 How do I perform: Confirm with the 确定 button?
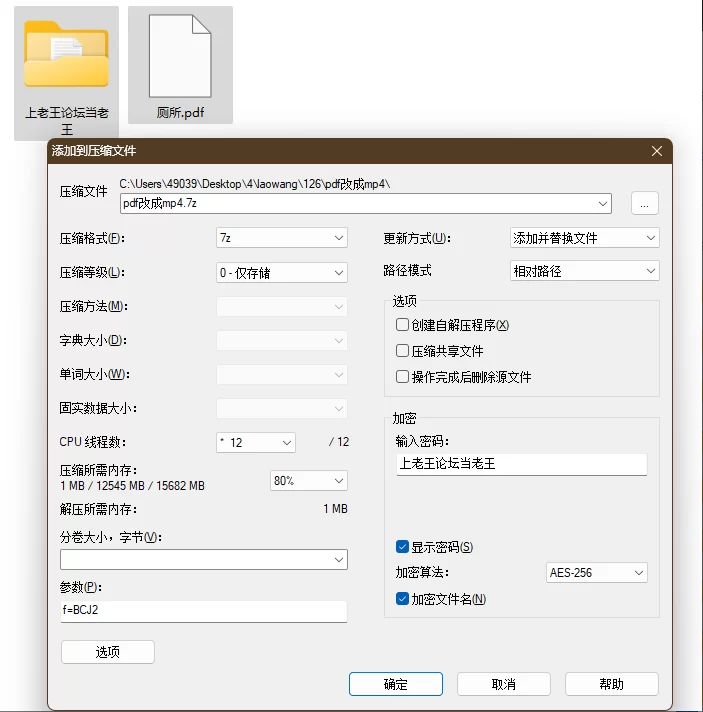[396, 684]
